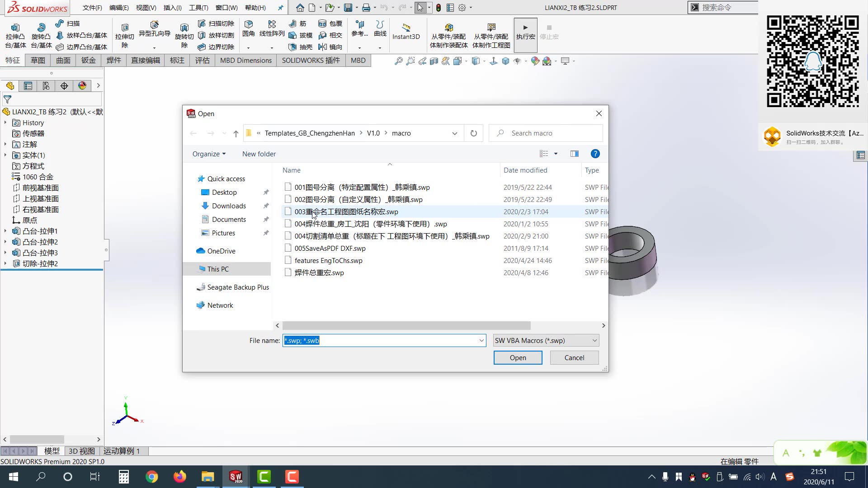Open the DisplayManager tab icon
The image size is (868, 488).
(x=82, y=86)
